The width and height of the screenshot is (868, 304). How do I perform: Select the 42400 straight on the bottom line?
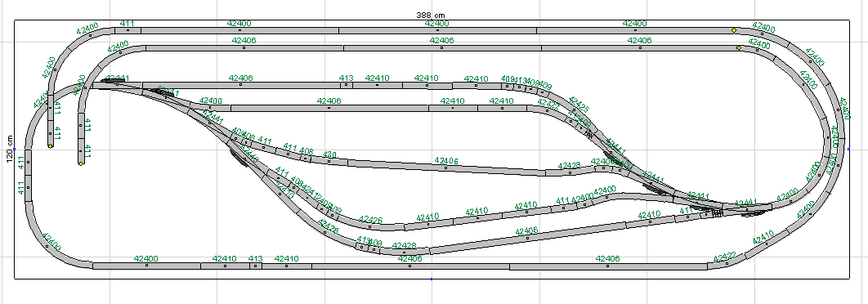click(146, 266)
